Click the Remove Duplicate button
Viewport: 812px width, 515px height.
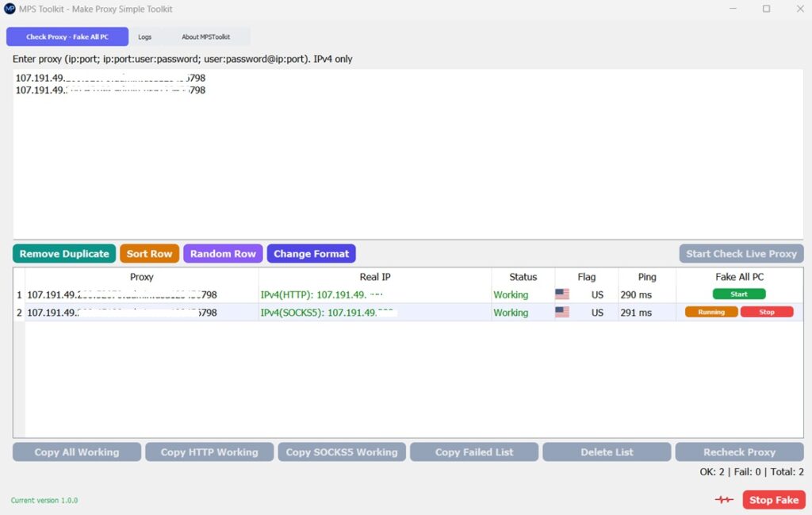tap(64, 253)
